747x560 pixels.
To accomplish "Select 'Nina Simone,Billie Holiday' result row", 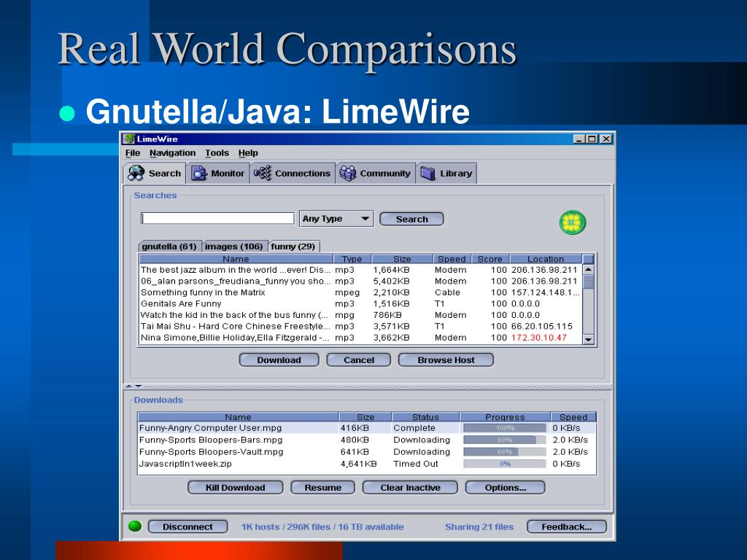I will coord(360,338).
